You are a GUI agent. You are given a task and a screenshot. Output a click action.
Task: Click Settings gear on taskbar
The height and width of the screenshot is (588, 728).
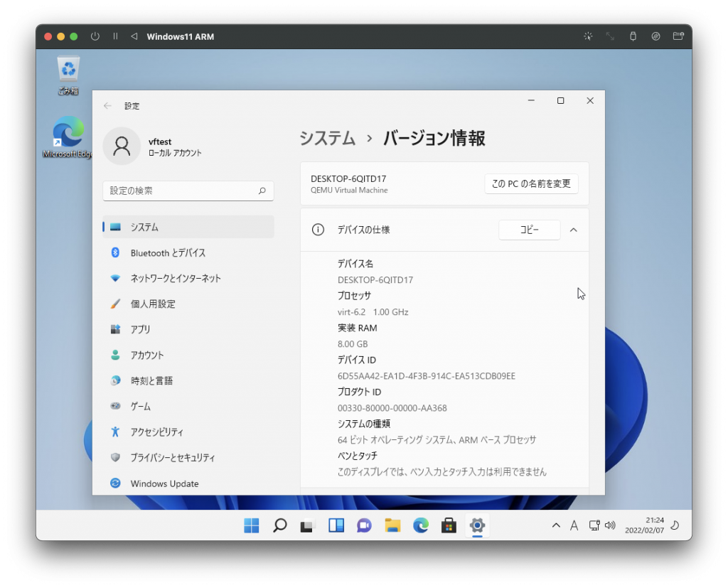[x=477, y=525]
